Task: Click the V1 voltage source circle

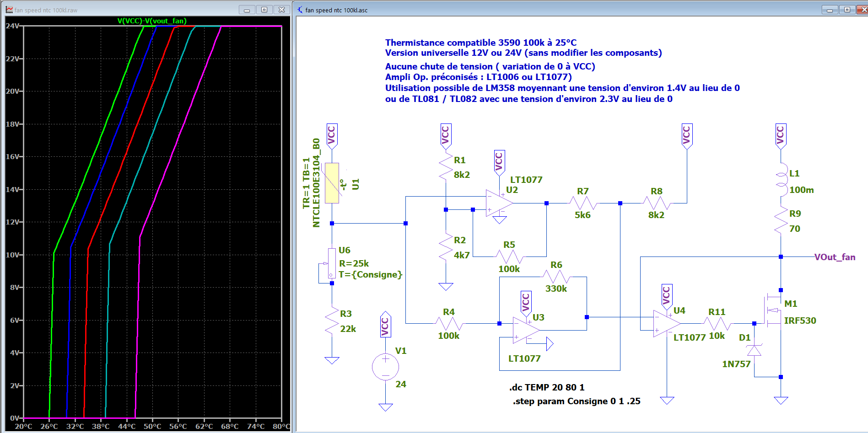Action: point(386,367)
